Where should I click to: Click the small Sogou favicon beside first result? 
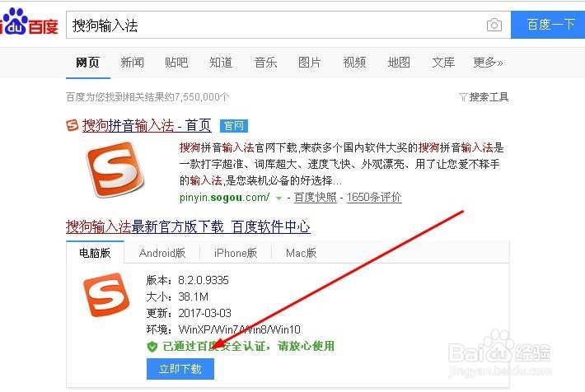click(72, 125)
